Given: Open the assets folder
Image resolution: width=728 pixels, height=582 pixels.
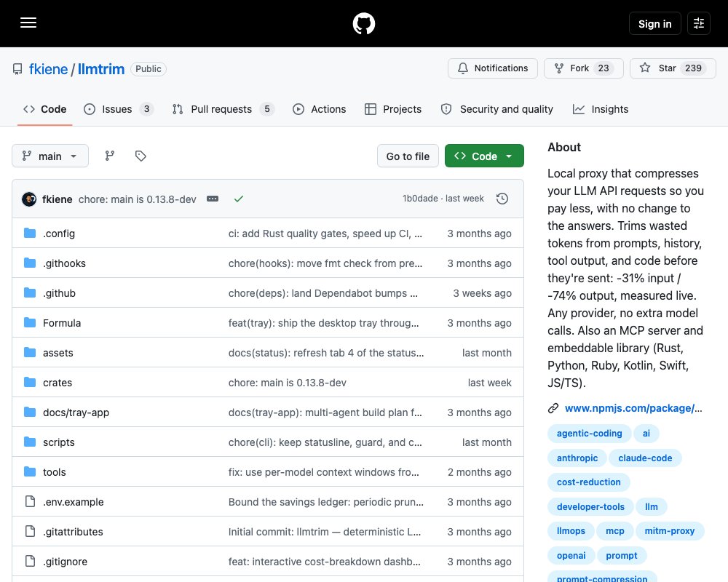Looking at the screenshot, I should (58, 353).
